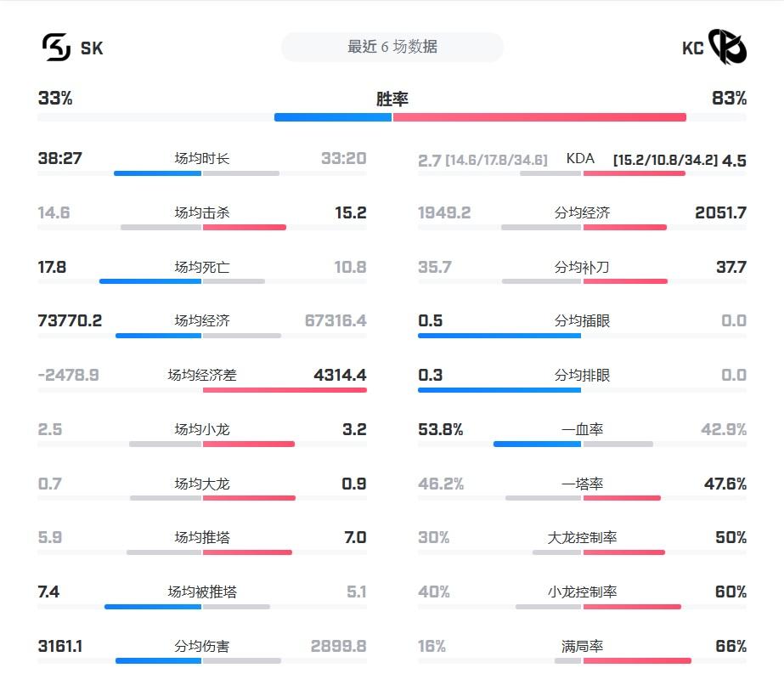Click KC's 2051.7 economy per minute value
The image size is (784, 685).
(720, 212)
